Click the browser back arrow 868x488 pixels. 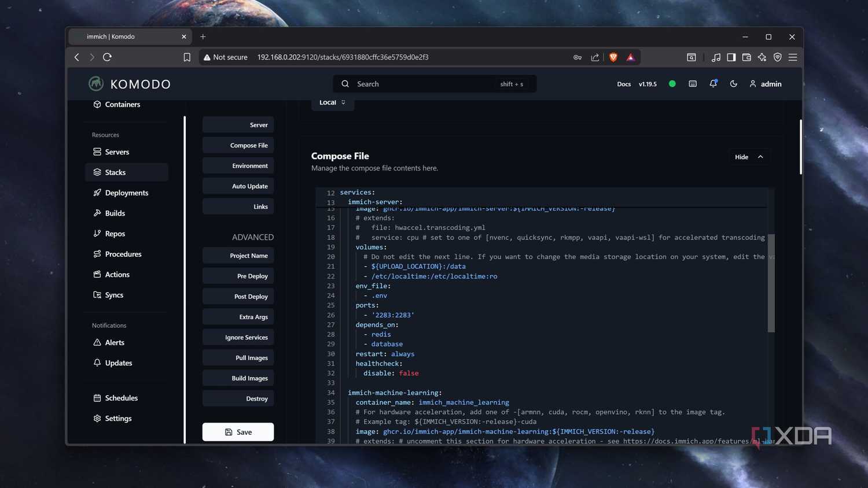coord(76,57)
